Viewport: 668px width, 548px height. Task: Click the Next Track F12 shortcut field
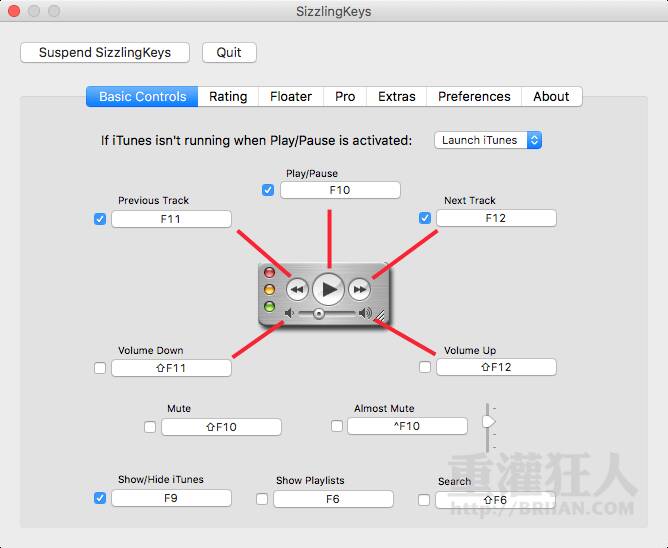(496, 218)
